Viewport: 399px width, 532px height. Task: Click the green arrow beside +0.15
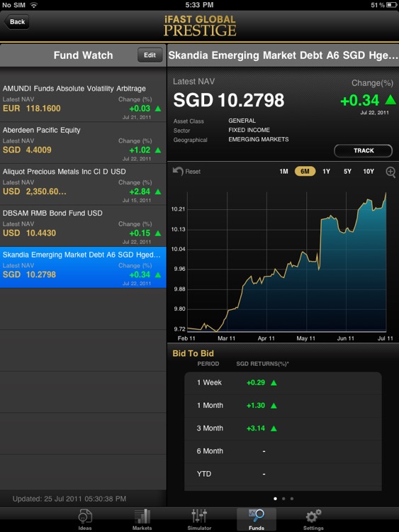pos(158,233)
